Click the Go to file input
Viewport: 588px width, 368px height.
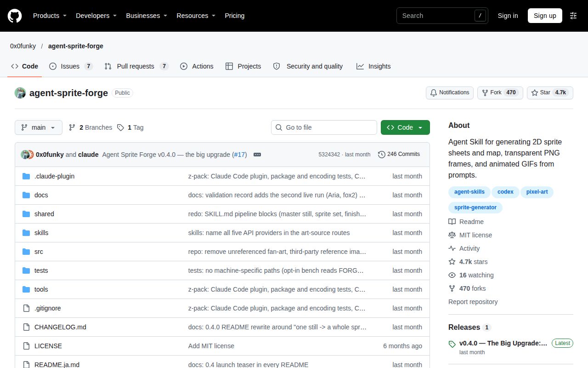pyautogui.click(x=324, y=127)
